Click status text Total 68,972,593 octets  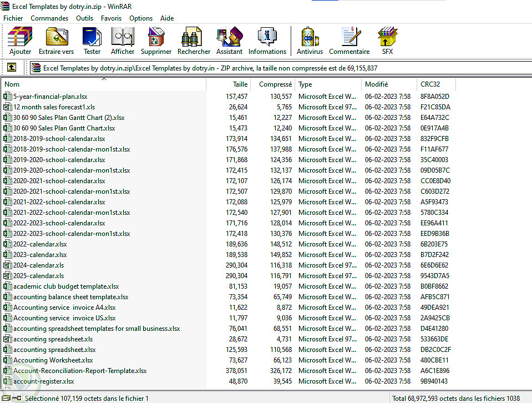click(456, 398)
